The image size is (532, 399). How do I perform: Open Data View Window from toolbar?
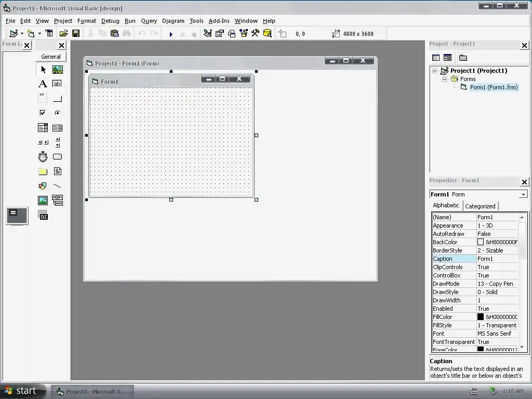point(268,33)
